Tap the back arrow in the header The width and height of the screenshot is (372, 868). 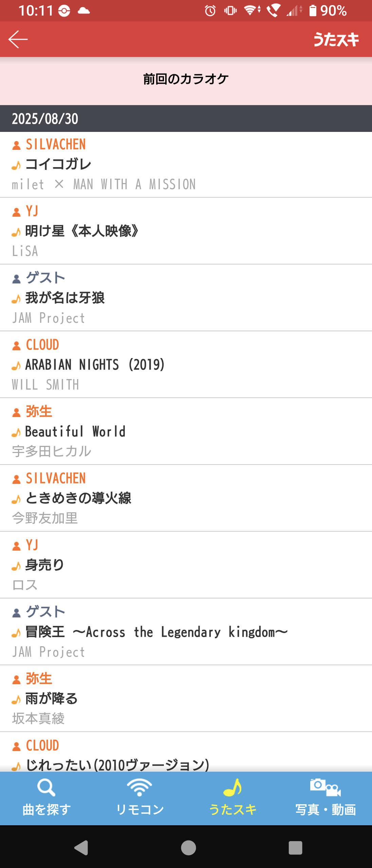click(18, 39)
